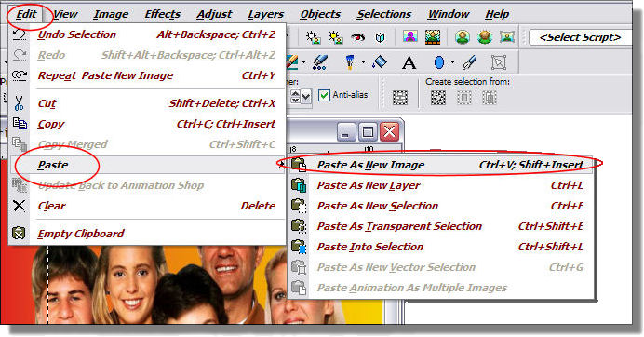Open the Layers menu
The image size is (644, 337).
[265, 14]
